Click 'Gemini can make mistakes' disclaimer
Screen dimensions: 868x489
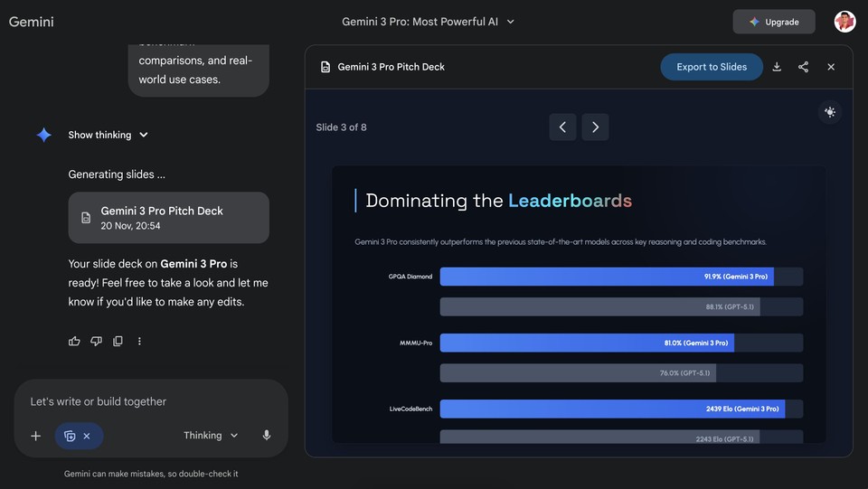(151, 474)
